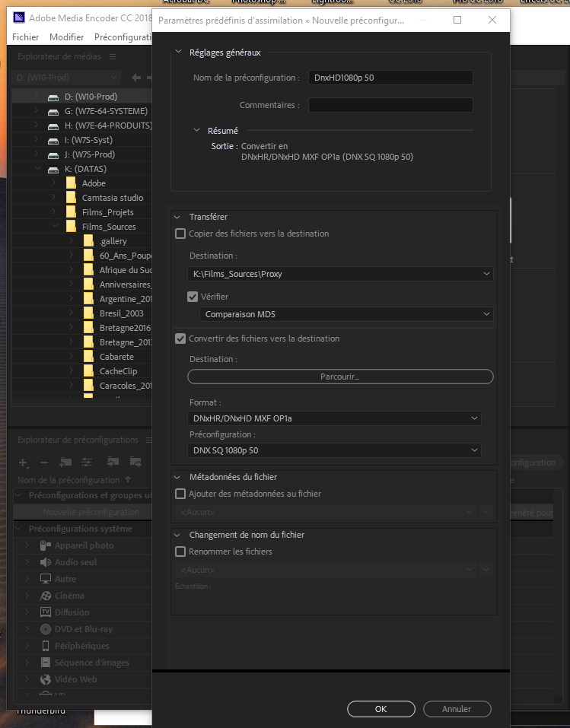Click the export presets icon
Screen dimensions: 570x728
pos(135,462)
